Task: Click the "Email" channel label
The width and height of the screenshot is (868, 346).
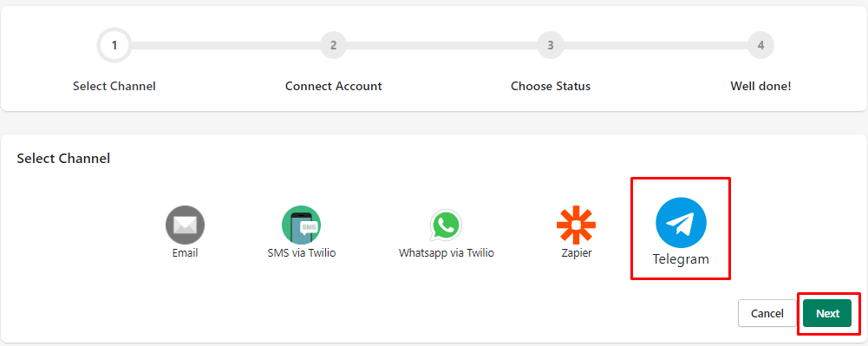Action: [x=185, y=253]
